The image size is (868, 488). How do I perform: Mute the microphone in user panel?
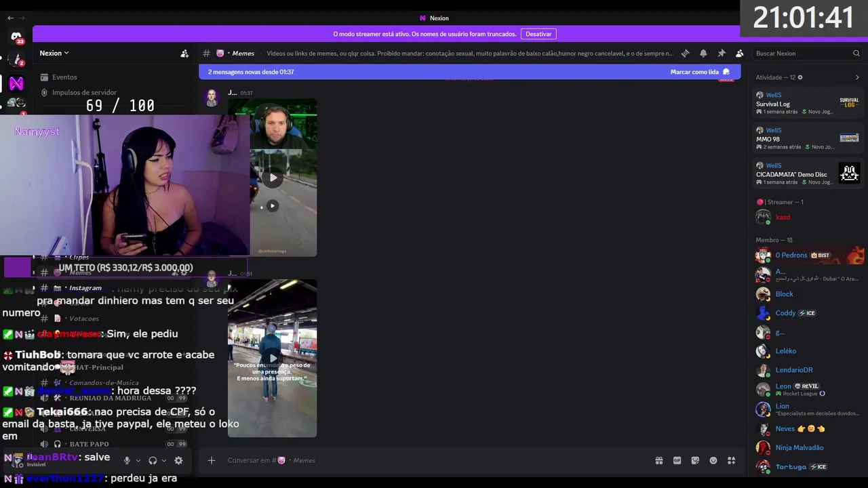point(127,460)
